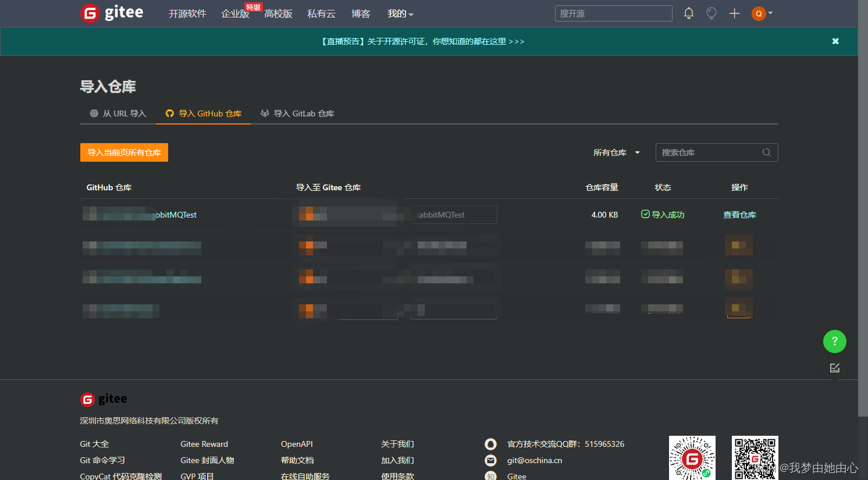Open the green help question button
The width and height of the screenshot is (868, 480).
[834, 341]
